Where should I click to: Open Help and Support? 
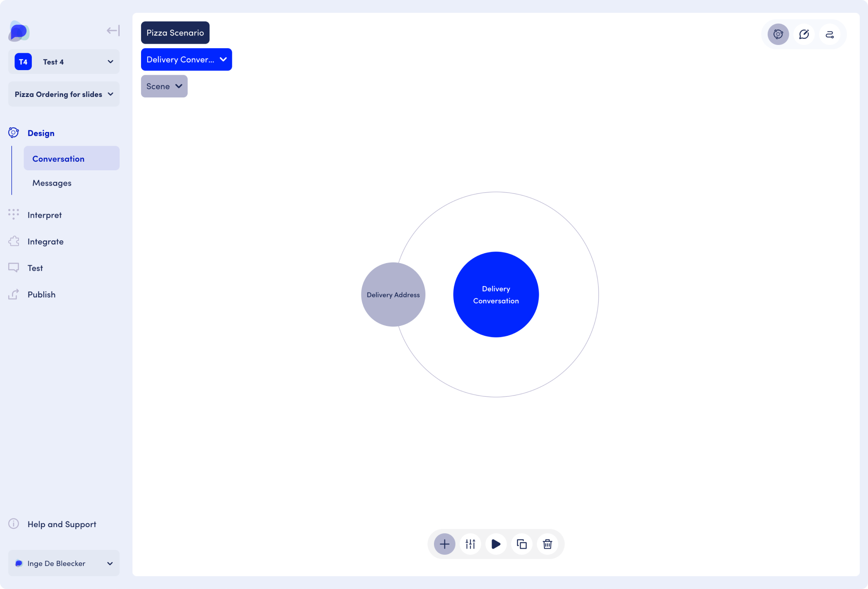tap(61, 524)
